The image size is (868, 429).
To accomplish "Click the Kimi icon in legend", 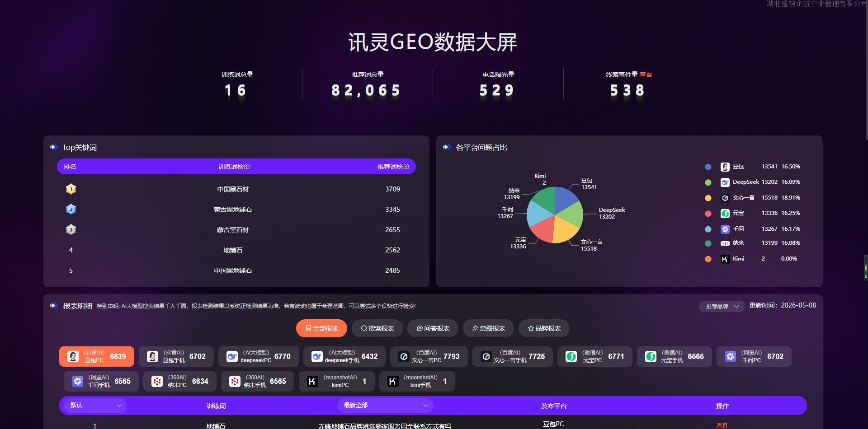I will click(725, 259).
